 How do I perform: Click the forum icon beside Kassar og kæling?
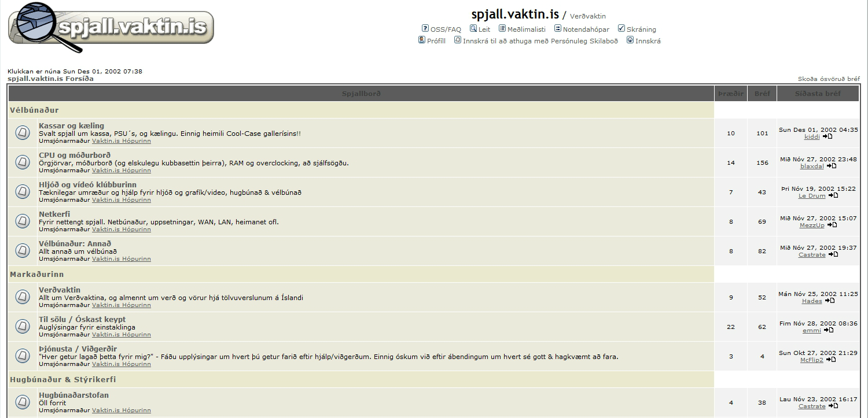[23, 133]
